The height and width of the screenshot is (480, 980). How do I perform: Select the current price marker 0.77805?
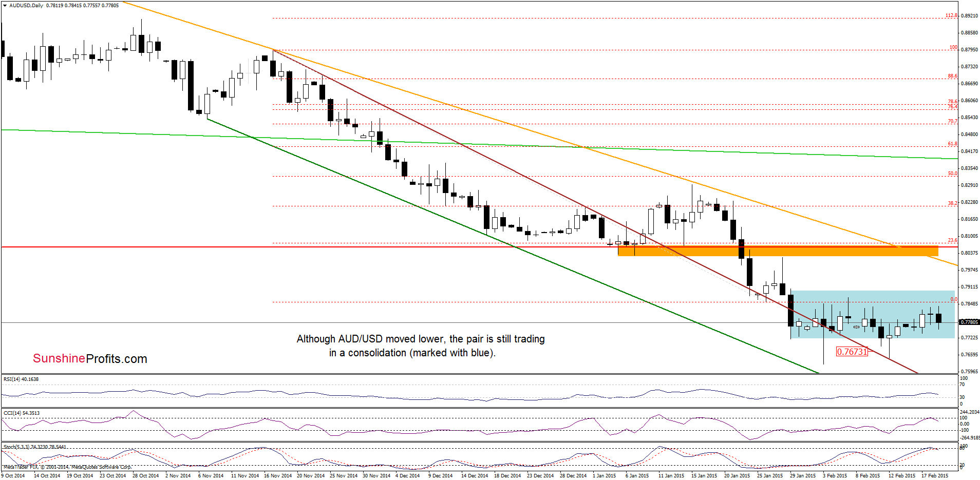969,322
